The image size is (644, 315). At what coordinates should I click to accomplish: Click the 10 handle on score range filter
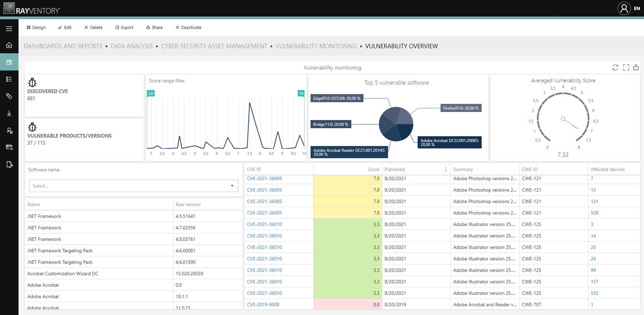coord(301,93)
